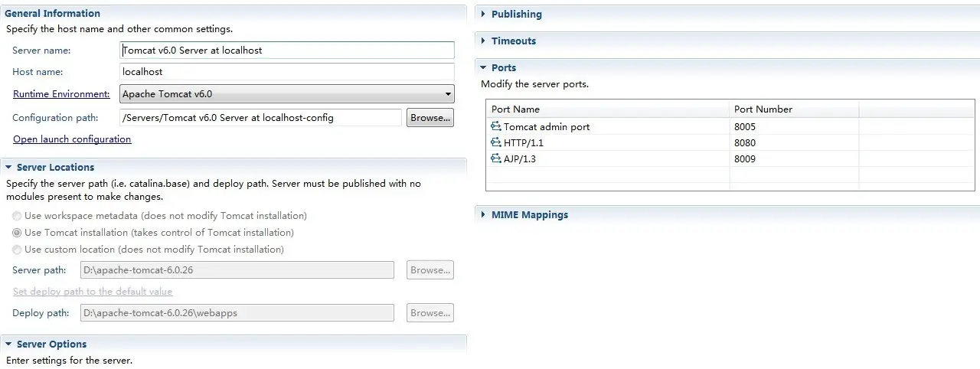This screenshot has width=980, height=369.
Task: Click the Deploy path field
Action: tap(237, 313)
